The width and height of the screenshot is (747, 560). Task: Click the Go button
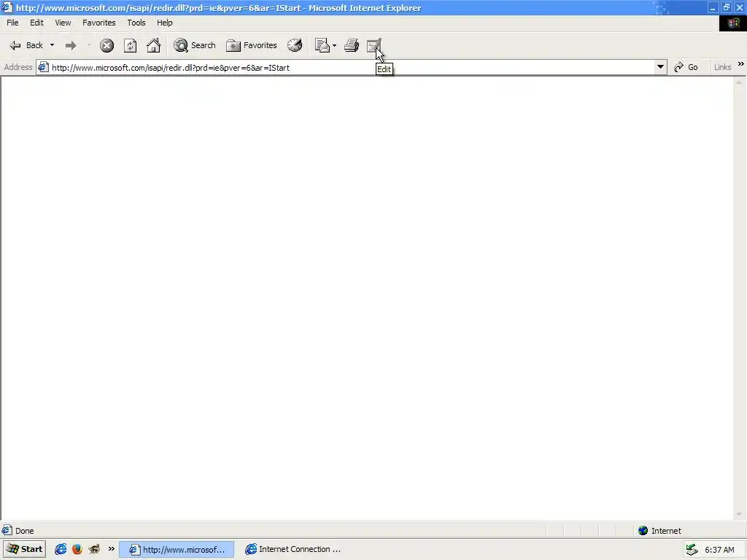pyautogui.click(x=686, y=67)
